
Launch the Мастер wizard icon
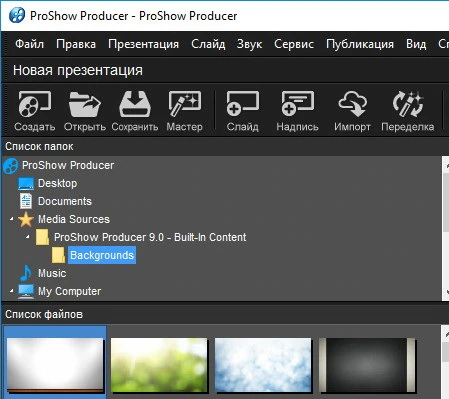[x=185, y=104]
